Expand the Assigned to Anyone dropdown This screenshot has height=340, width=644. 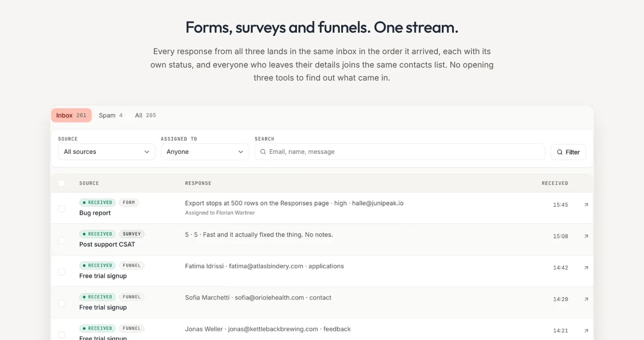[205, 152]
